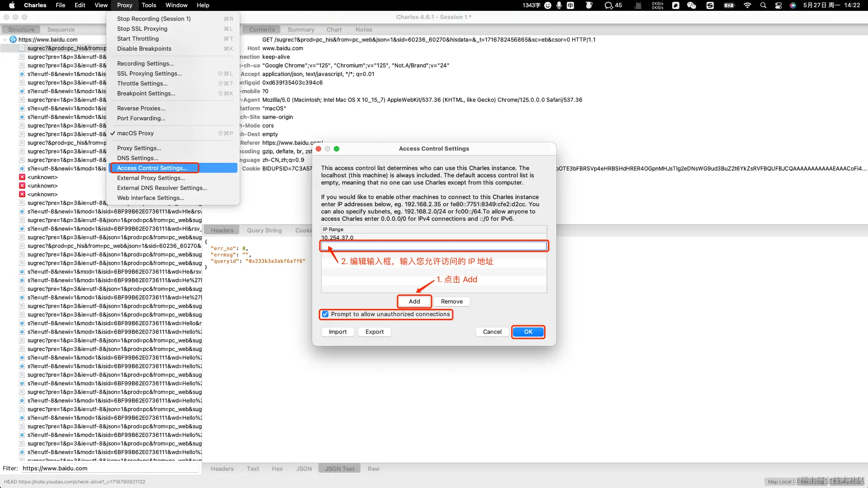Click the Map Local status button
Image resolution: width=868 pixels, height=488 pixels.
(779, 482)
